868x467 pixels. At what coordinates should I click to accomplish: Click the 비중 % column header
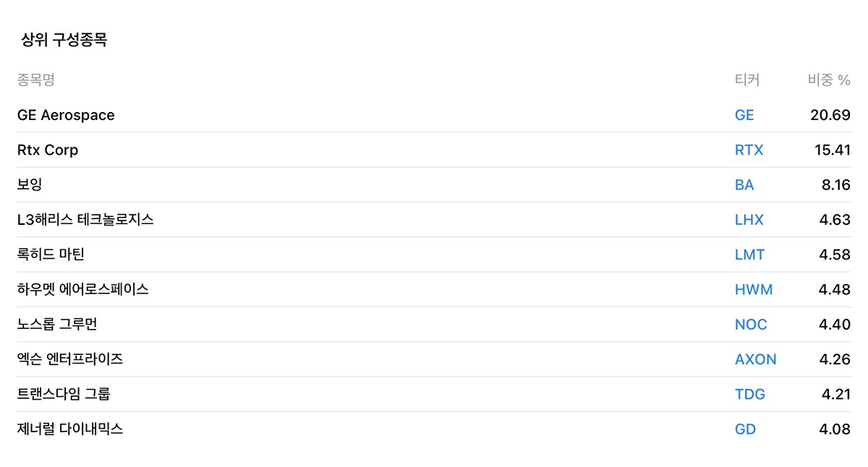tap(829, 80)
